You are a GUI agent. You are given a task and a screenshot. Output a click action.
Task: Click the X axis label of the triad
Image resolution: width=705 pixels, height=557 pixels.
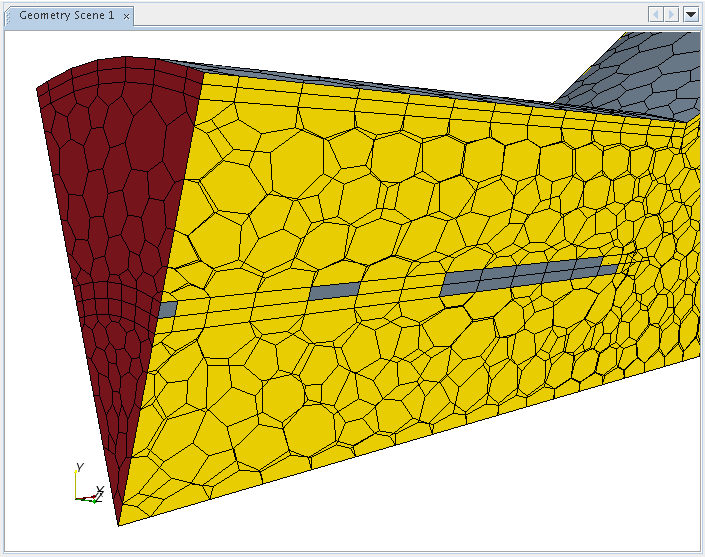[x=100, y=490]
